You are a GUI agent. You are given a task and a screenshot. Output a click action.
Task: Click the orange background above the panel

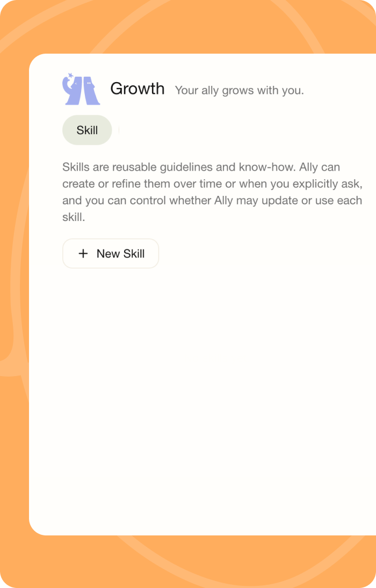coord(188,27)
